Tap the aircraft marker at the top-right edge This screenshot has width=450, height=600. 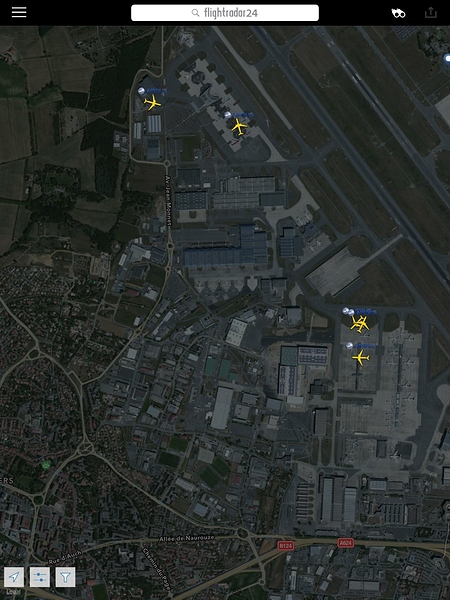point(447,59)
